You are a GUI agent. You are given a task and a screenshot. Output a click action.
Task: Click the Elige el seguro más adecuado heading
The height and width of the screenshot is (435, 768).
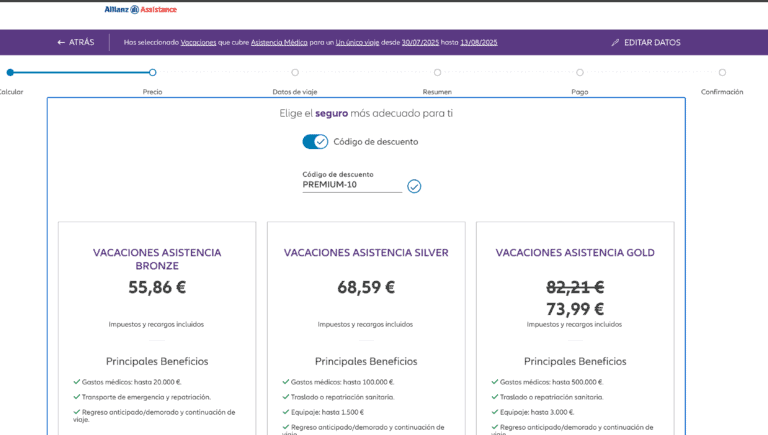tap(366, 114)
